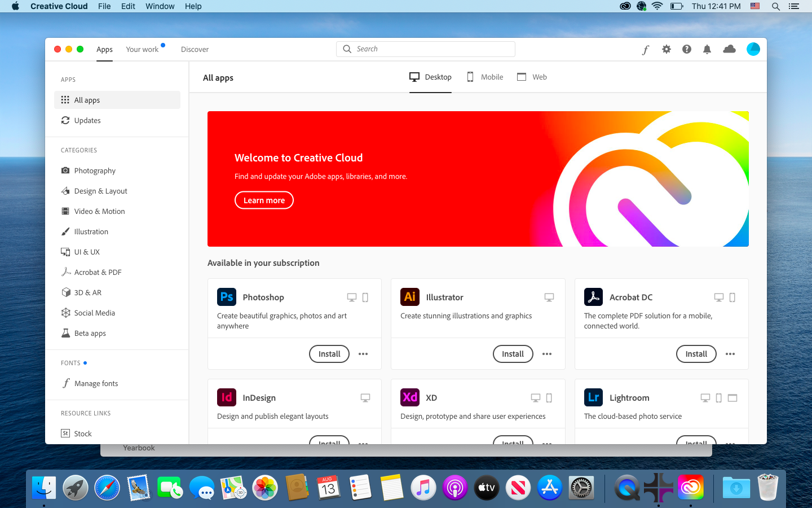Open Spotlight search in menu bar
812x508 pixels.
776,6
